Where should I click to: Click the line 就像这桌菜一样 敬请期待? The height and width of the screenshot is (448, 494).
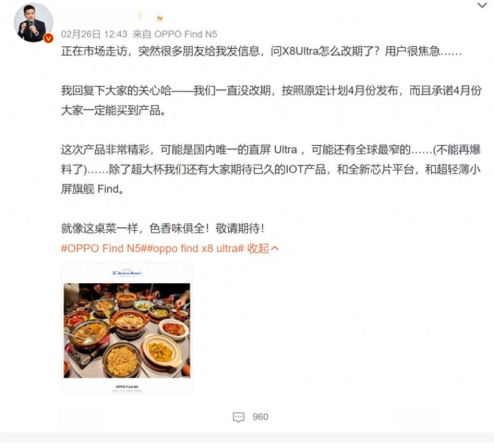coord(163,228)
